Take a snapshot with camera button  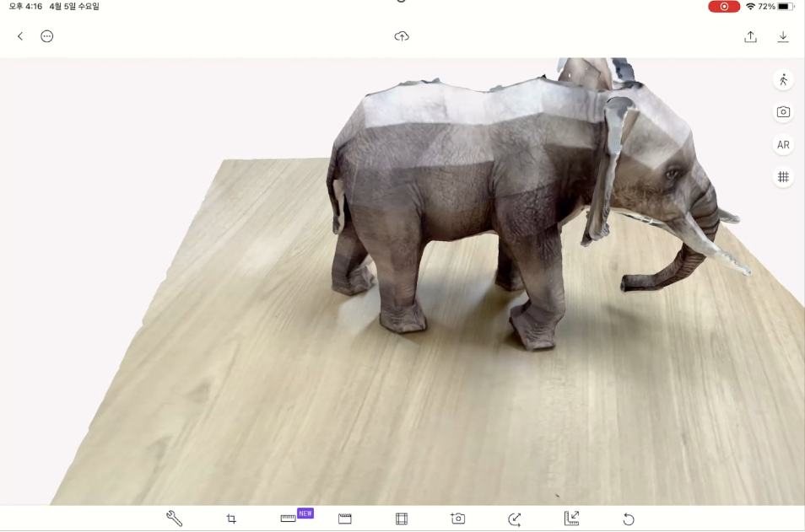point(783,112)
